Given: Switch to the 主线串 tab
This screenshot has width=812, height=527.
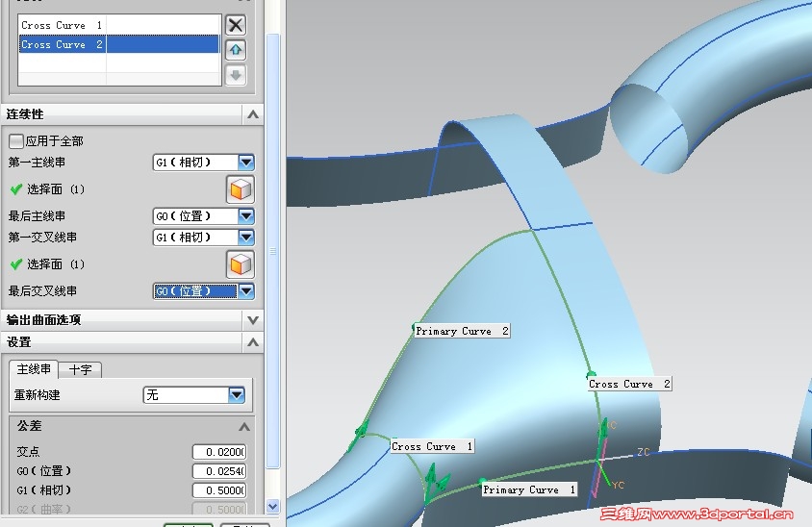Looking at the screenshot, I should (x=34, y=369).
